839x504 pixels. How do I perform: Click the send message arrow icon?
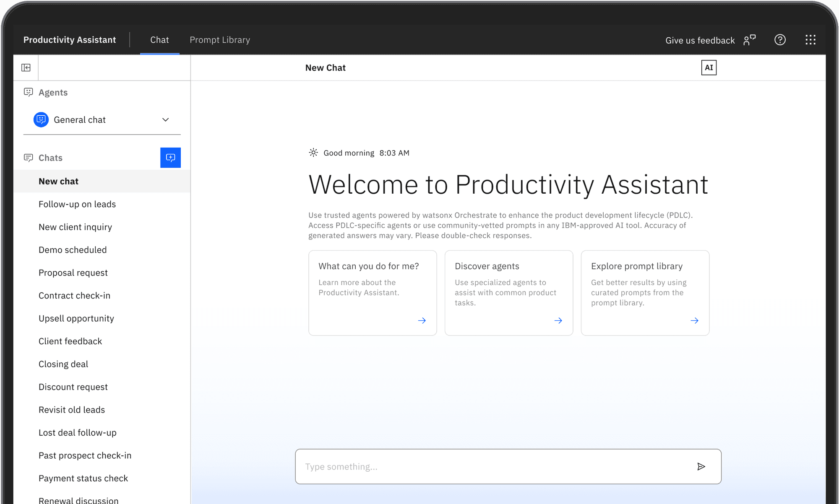pyautogui.click(x=701, y=467)
